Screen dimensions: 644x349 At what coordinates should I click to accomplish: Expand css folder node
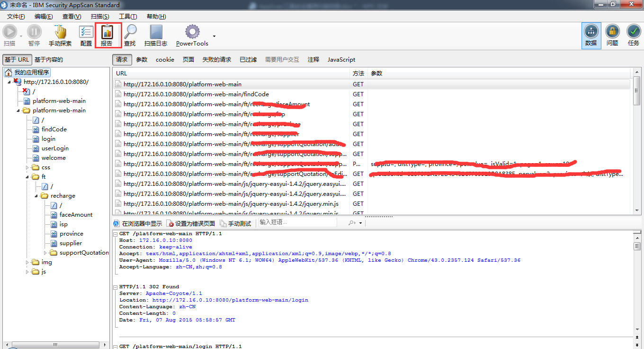[x=27, y=167]
